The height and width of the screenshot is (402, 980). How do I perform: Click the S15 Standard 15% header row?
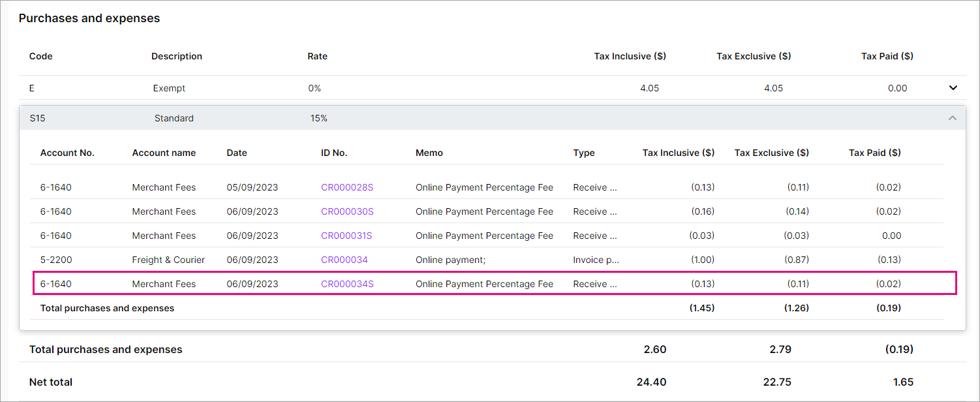(x=457, y=118)
